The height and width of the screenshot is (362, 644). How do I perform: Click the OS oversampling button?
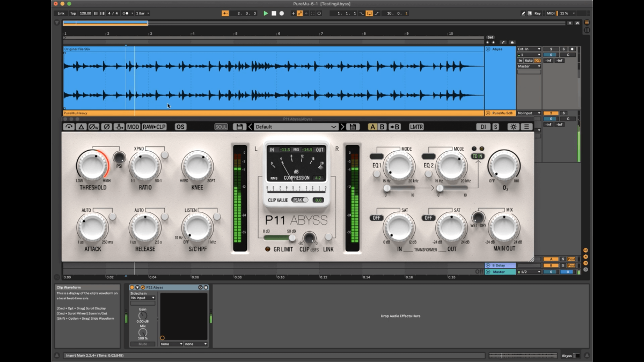(180, 127)
